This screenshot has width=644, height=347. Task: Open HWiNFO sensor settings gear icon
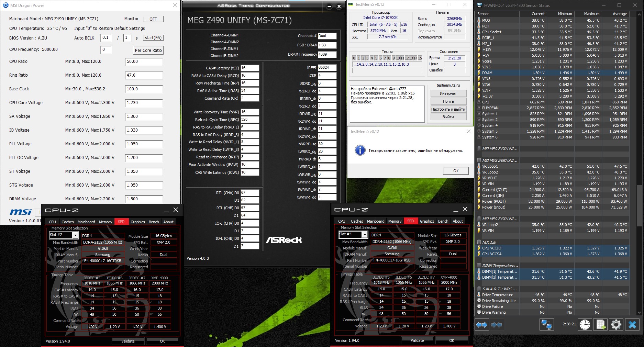point(616,325)
